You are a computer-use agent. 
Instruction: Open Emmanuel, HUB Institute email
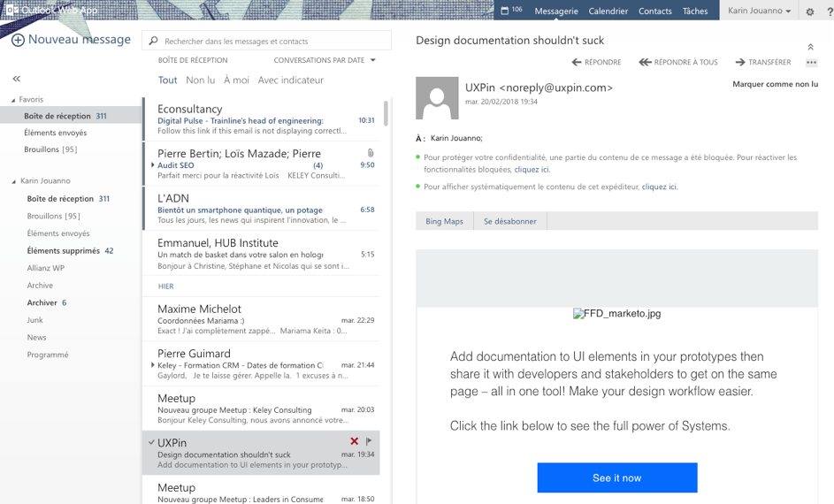pos(261,253)
